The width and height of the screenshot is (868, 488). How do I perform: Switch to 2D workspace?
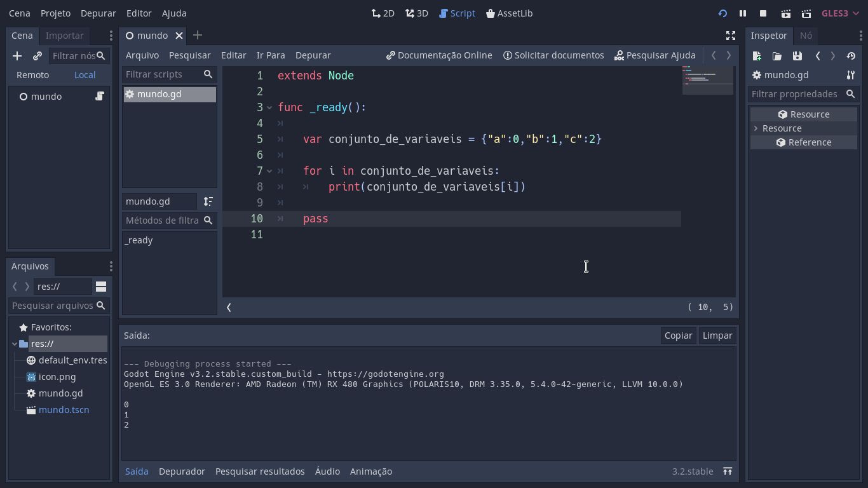pos(383,13)
